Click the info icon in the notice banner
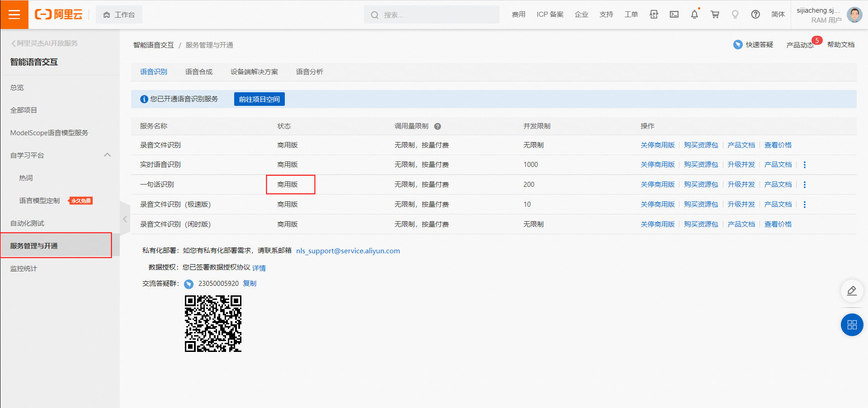Screen dimensions: 868x408 coord(144,99)
